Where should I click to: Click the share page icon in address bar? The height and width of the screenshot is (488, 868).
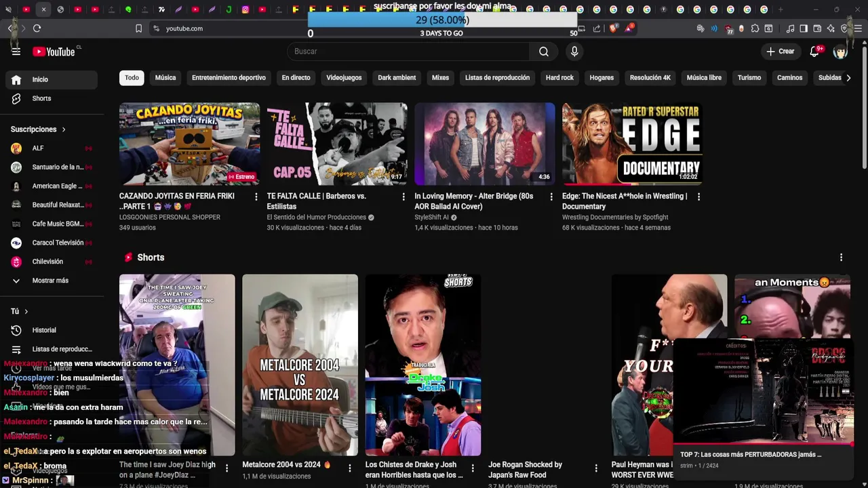(597, 28)
